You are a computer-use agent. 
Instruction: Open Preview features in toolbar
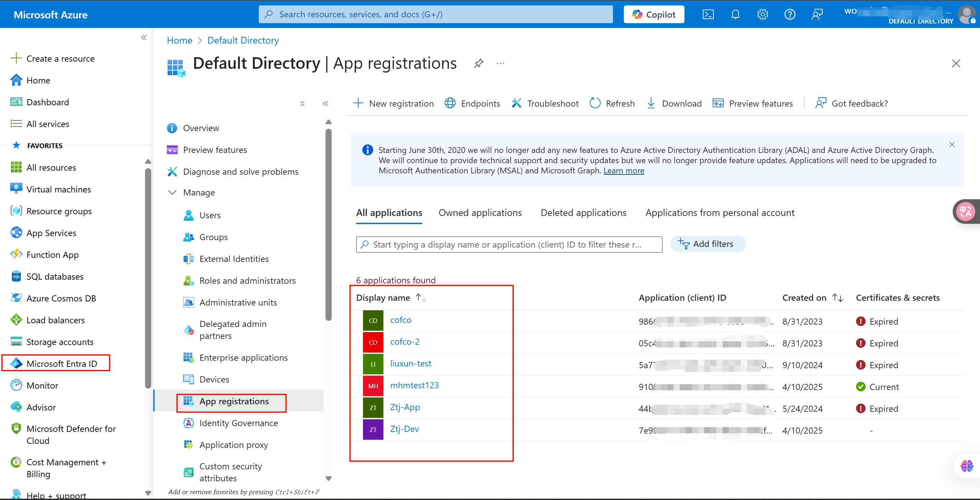753,104
